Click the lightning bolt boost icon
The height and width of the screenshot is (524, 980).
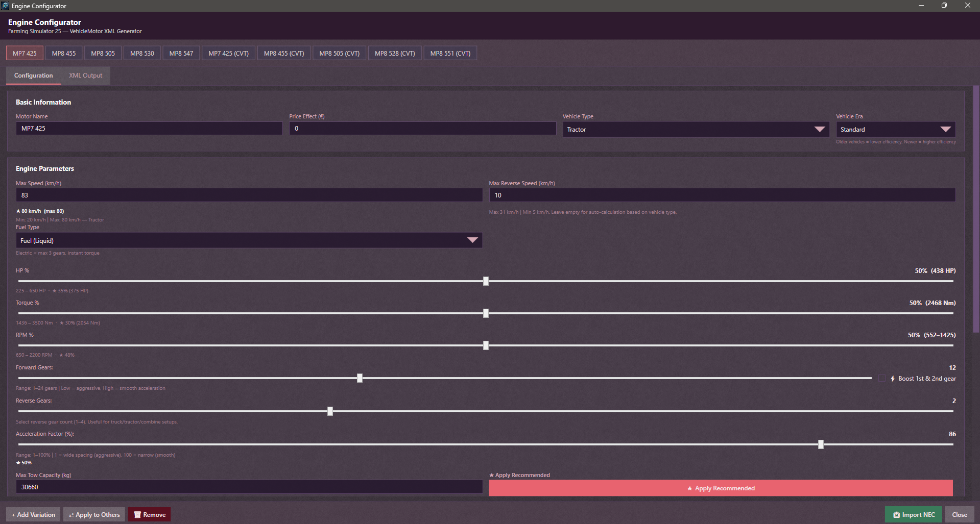(x=893, y=379)
